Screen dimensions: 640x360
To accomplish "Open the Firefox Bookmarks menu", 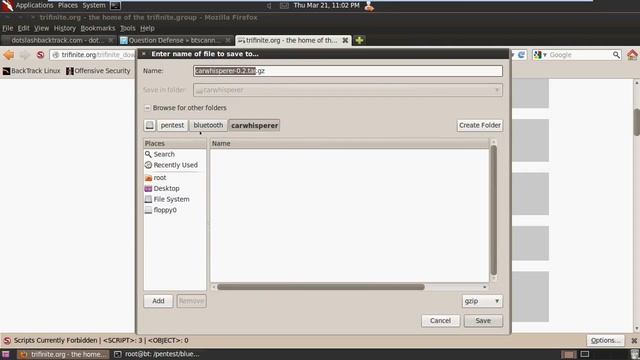I will (98, 28).
